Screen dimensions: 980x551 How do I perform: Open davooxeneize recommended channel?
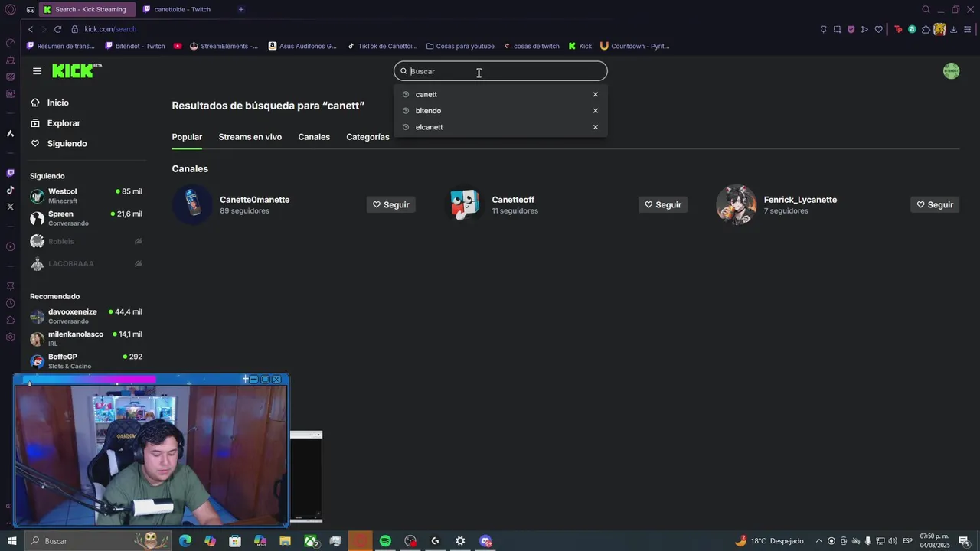tap(86, 316)
